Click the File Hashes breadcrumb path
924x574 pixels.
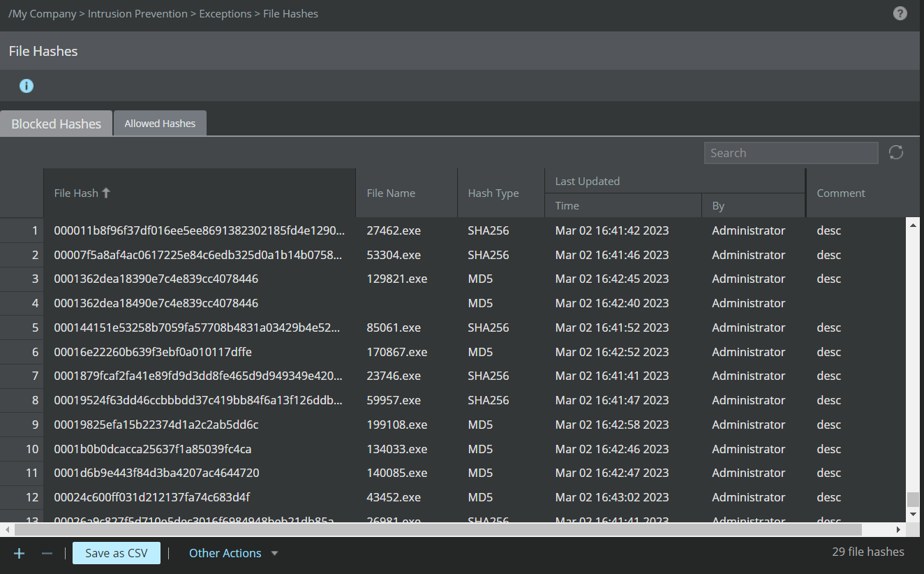click(290, 13)
